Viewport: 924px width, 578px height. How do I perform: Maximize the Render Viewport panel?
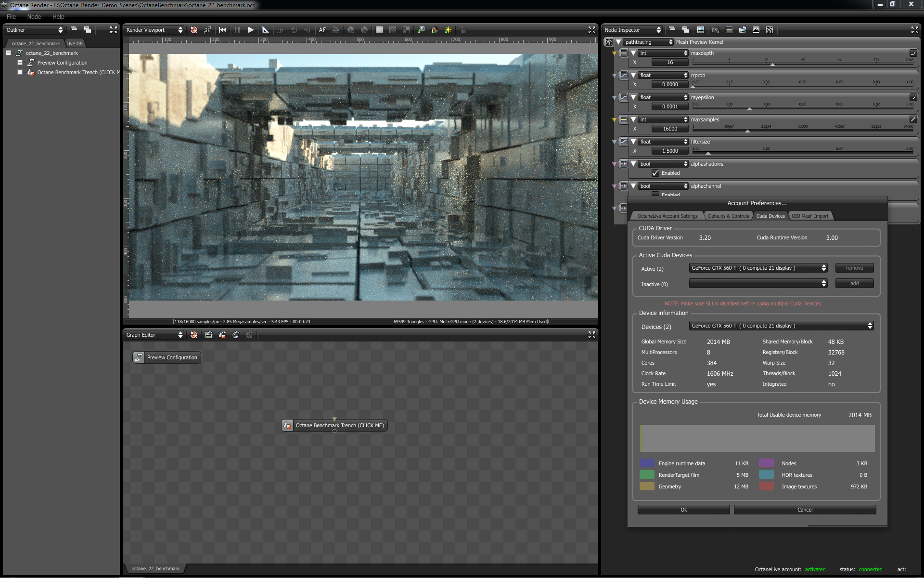[591, 30]
